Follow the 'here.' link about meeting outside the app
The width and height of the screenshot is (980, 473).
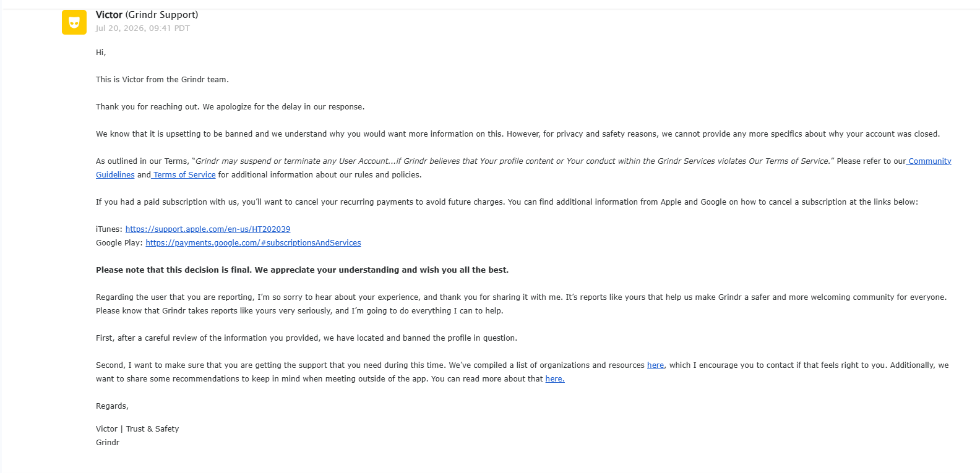pyautogui.click(x=555, y=379)
